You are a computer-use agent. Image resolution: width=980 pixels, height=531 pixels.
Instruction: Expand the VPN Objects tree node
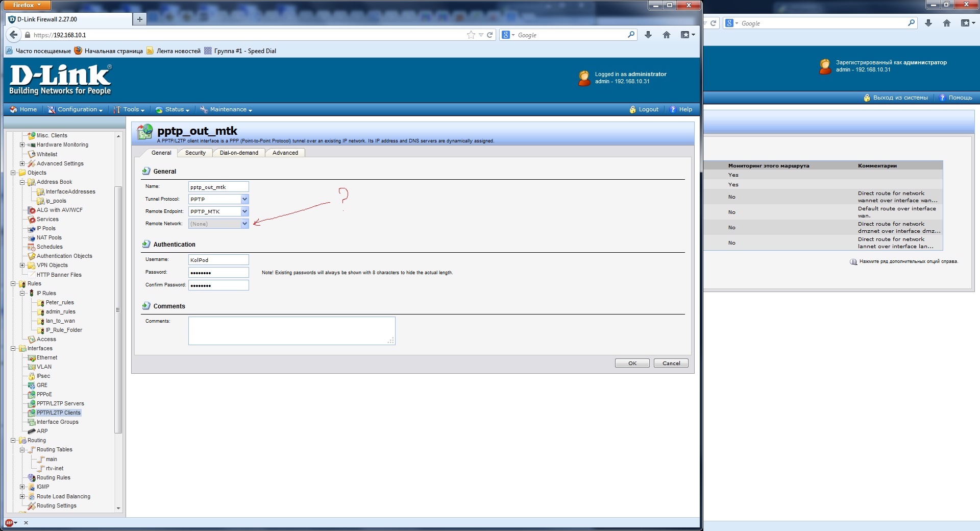tap(22, 265)
